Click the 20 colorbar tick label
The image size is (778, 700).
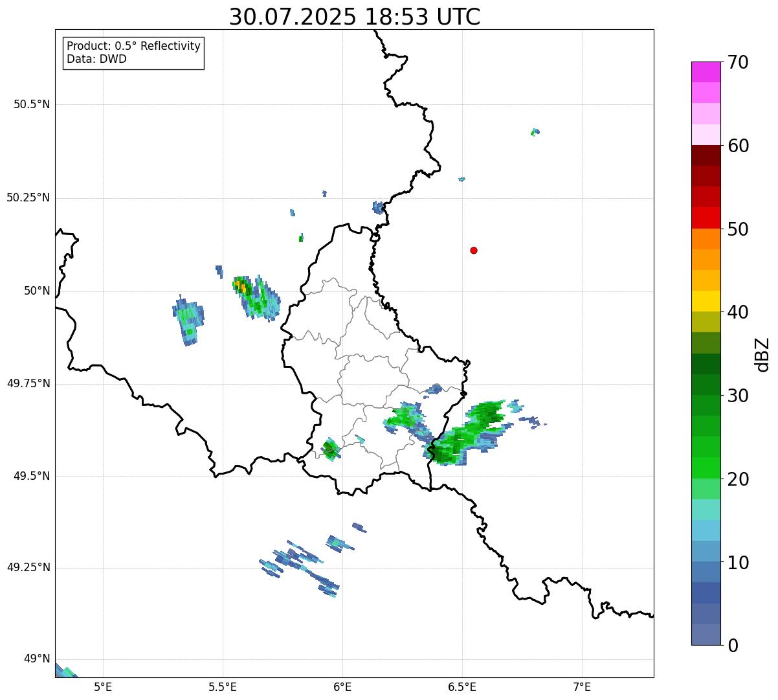click(x=738, y=479)
